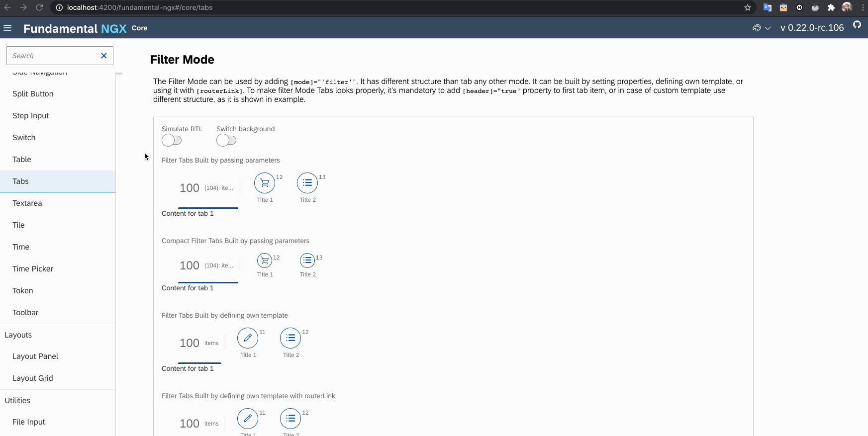868x436 pixels.
Task: Click the pencil icon under Filter Tabs Built by defining own template
Action: [x=248, y=338]
